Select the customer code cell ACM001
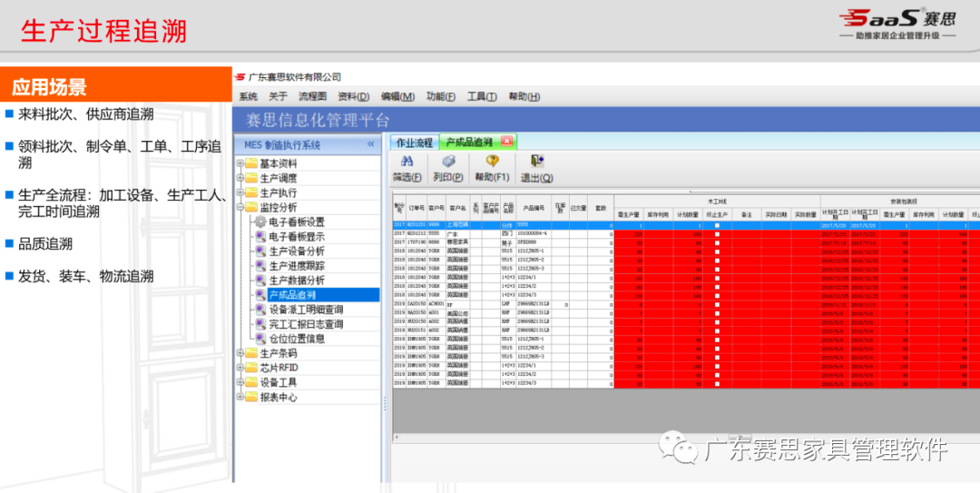This screenshot has height=493, width=980. 436,305
